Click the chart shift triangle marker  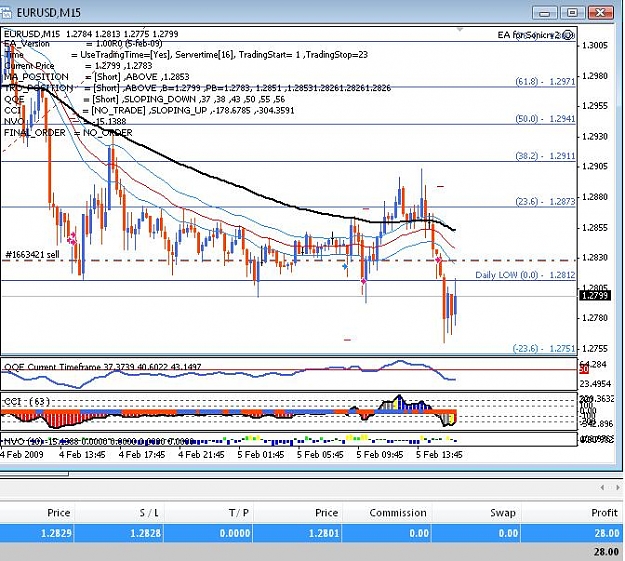(460, 30)
